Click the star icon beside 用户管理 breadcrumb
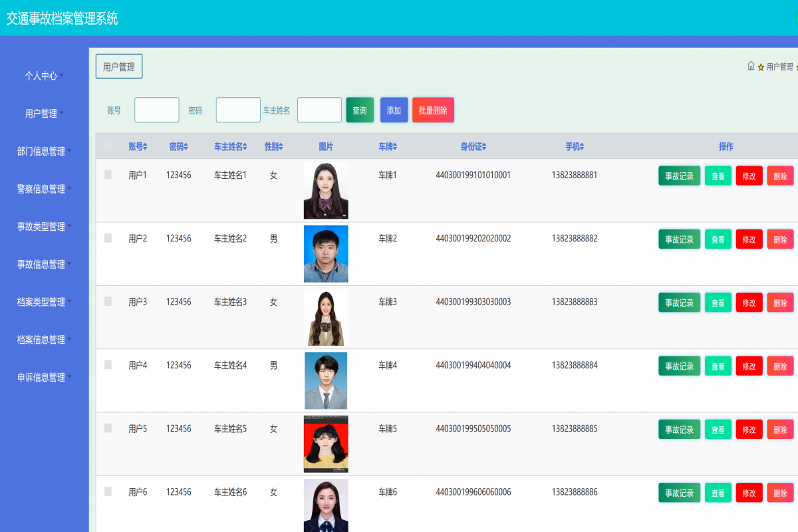 tap(761, 67)
